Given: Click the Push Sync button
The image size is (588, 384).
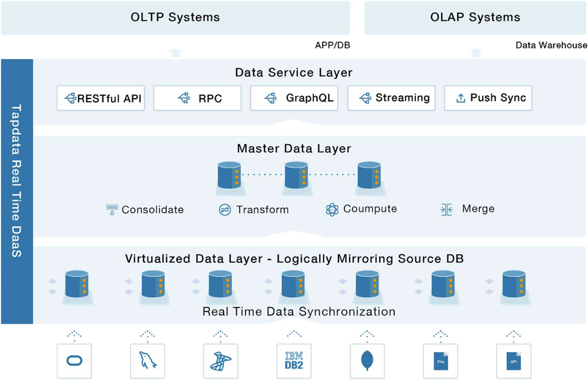Looking at the screenshot, I should pos(488,98).
